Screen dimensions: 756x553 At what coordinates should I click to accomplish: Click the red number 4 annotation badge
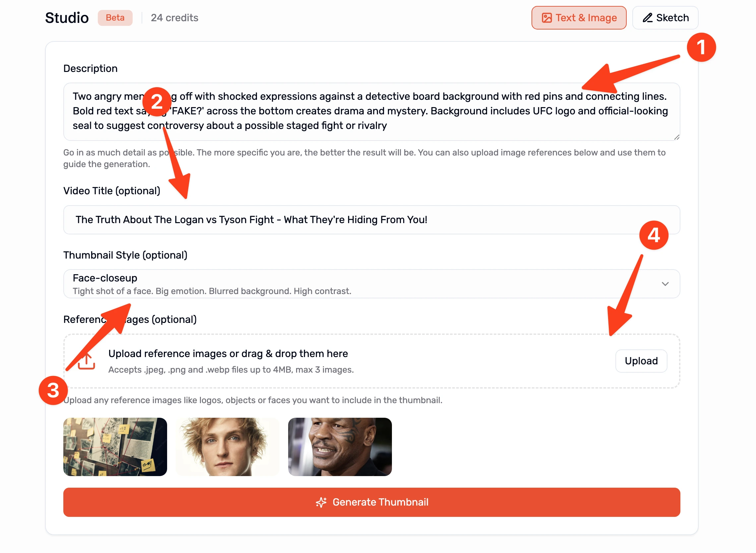[x=654, y=235]
